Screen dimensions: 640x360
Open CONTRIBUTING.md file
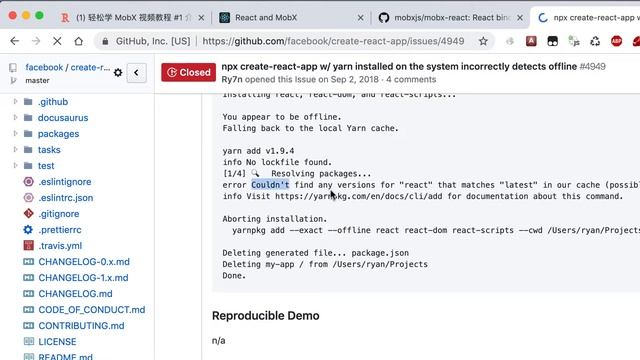pos(81,326)
